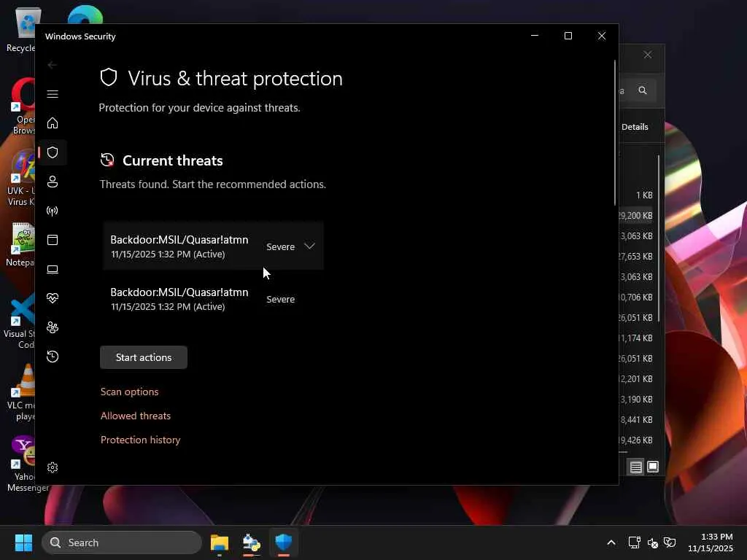Open Device performance & health heart icon

(x=53, y=298)
